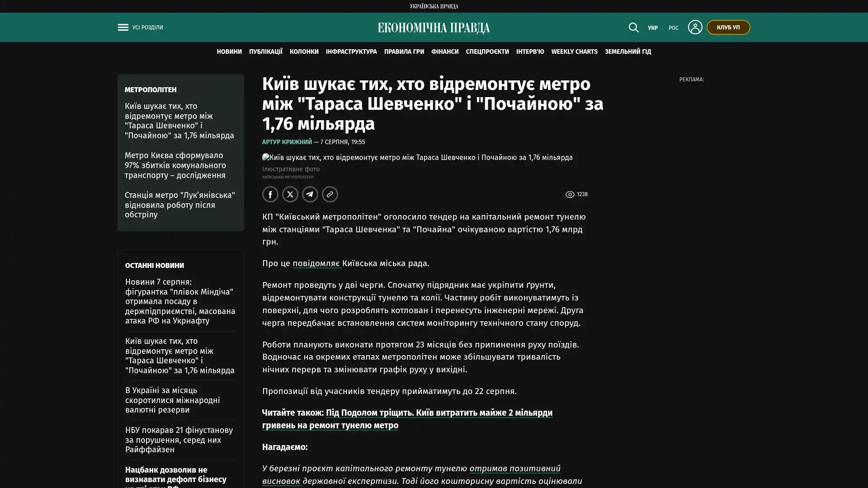The width and height of the screenshot is (868, 488).
Task: Open latest news item about Kyiv metro repair
Action: tap(180, 356)
